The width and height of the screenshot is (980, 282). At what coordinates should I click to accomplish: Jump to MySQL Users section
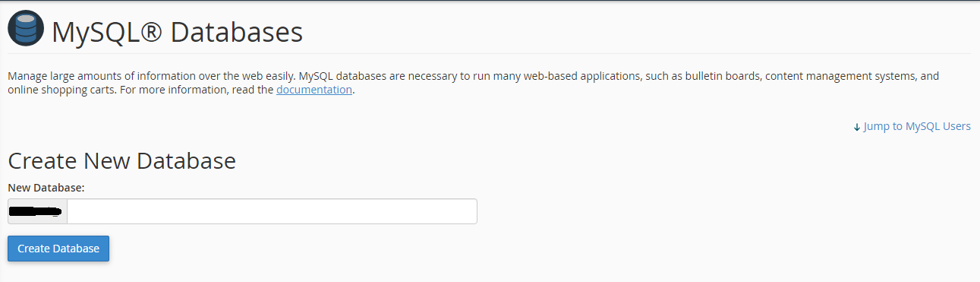(x=912, y=126)
